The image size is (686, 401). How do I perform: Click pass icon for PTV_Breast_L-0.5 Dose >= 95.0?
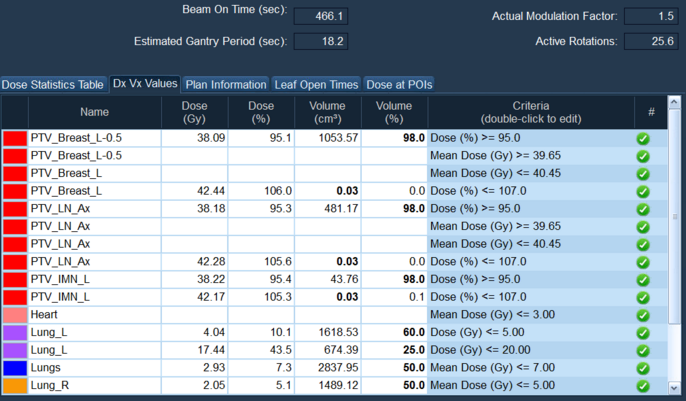coord(643,138)
